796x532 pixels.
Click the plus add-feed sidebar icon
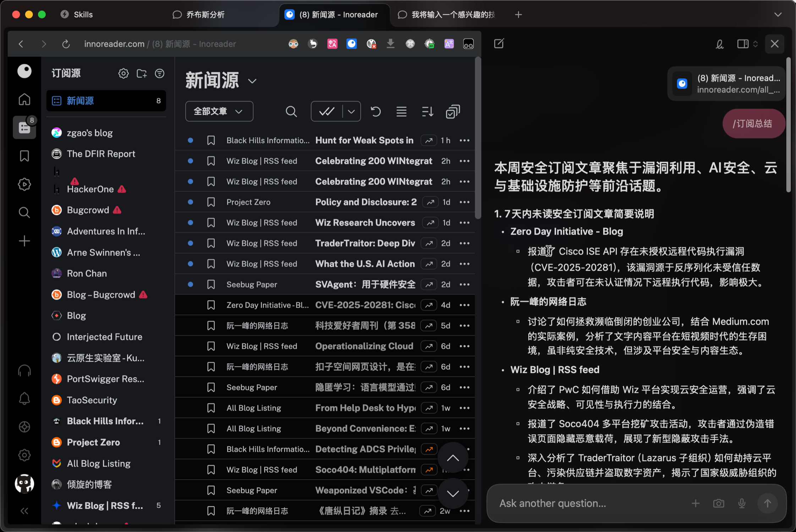pyautogui.click(x=24, y=241)
